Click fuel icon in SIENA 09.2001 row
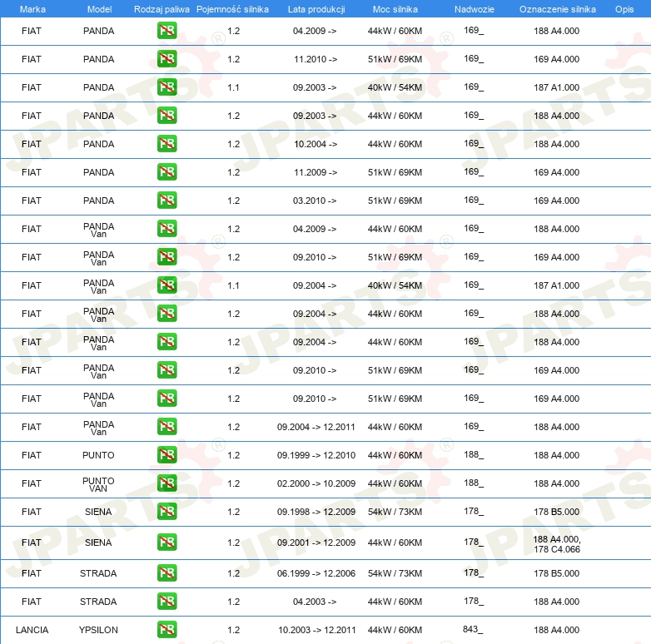Screen dimensions: 651x644 click(166, 542)
